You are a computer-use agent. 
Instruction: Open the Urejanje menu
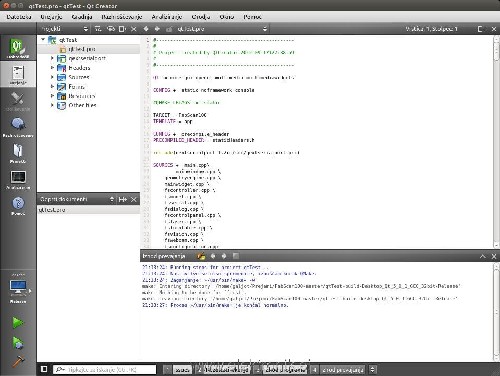coord(51,17)
